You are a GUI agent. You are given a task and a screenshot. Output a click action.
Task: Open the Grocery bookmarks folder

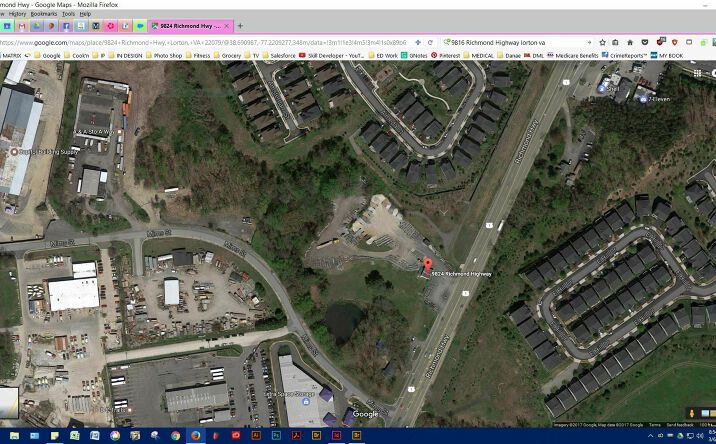[227, 55]
